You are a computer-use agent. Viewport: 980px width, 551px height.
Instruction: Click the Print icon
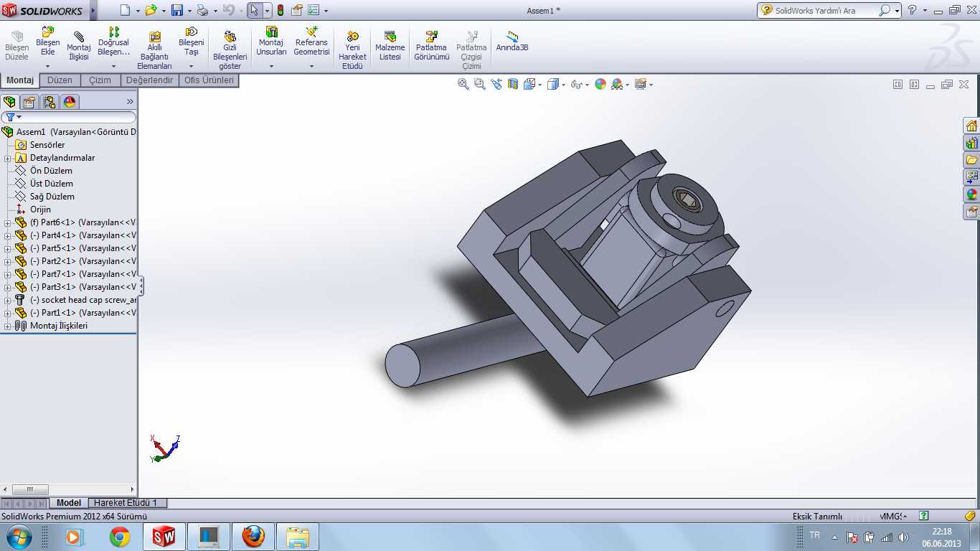202,11
